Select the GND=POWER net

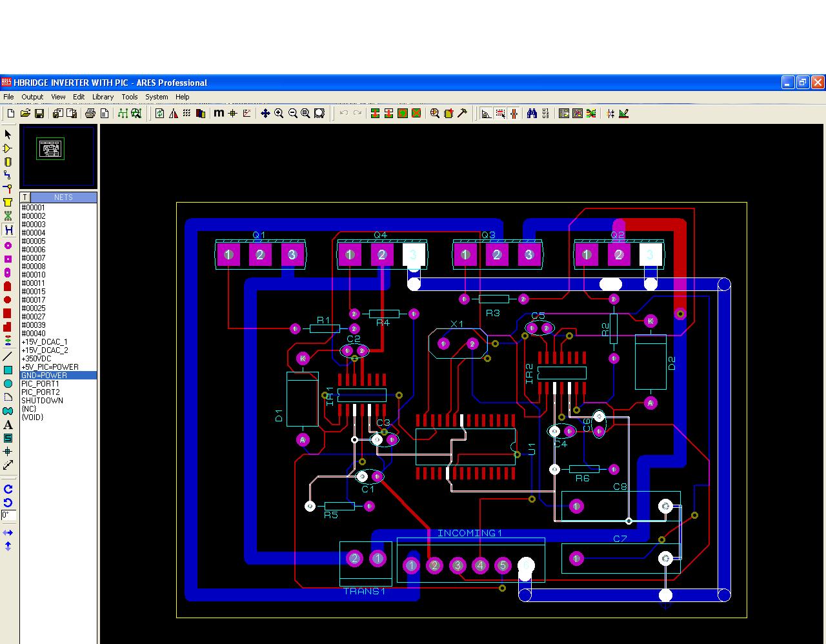[59, 376]
